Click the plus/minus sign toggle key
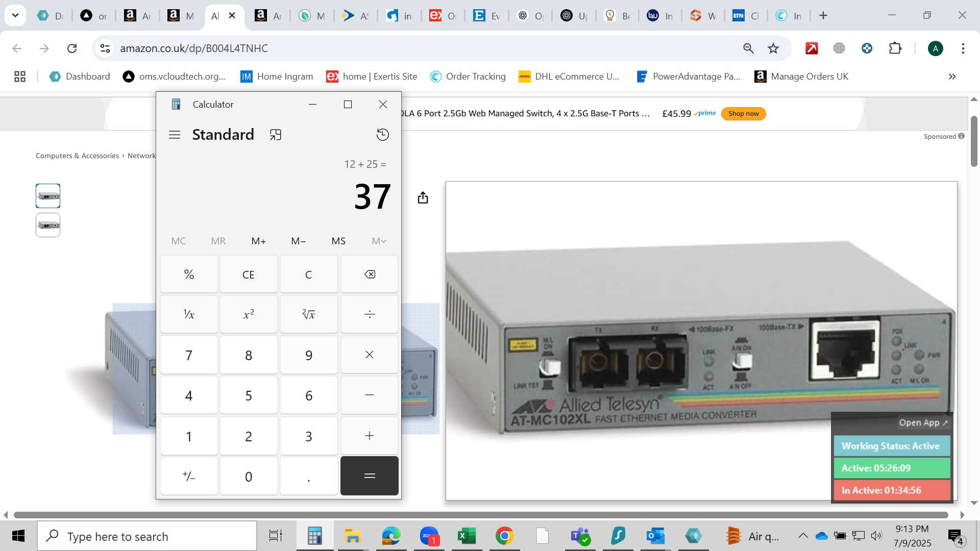The width and height of the screenshot is (980, 551). point(189,476)
